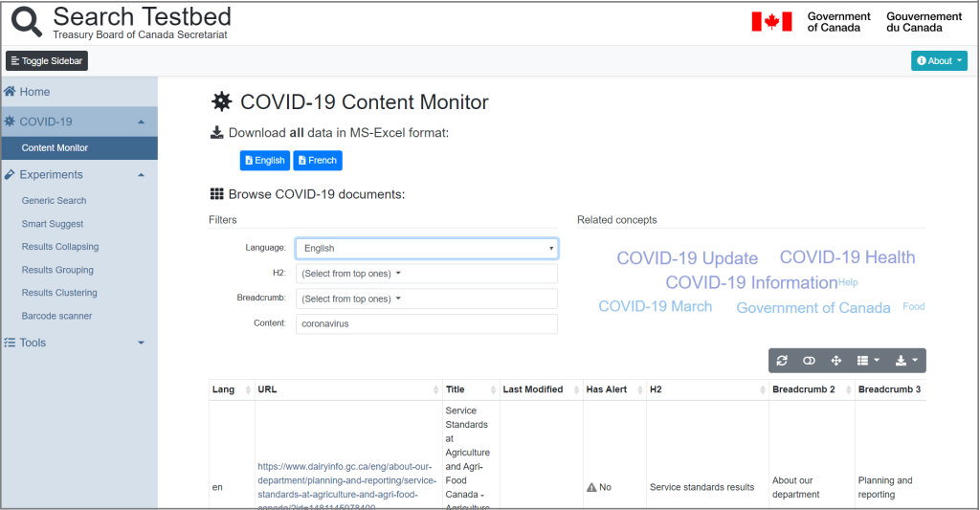Screen dimensions: 980x510
Task: Sort table by Lang column
Action: pos(232,389)
